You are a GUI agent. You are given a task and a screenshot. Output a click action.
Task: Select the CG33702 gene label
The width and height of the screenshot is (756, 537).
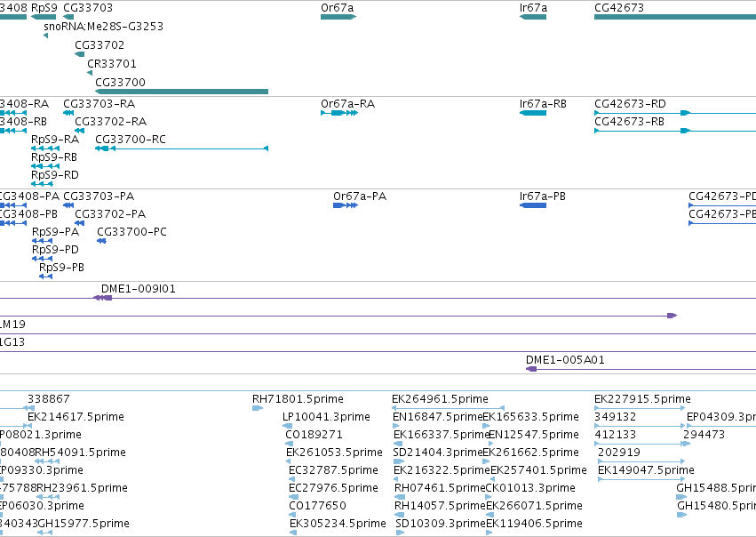point(99,44)
